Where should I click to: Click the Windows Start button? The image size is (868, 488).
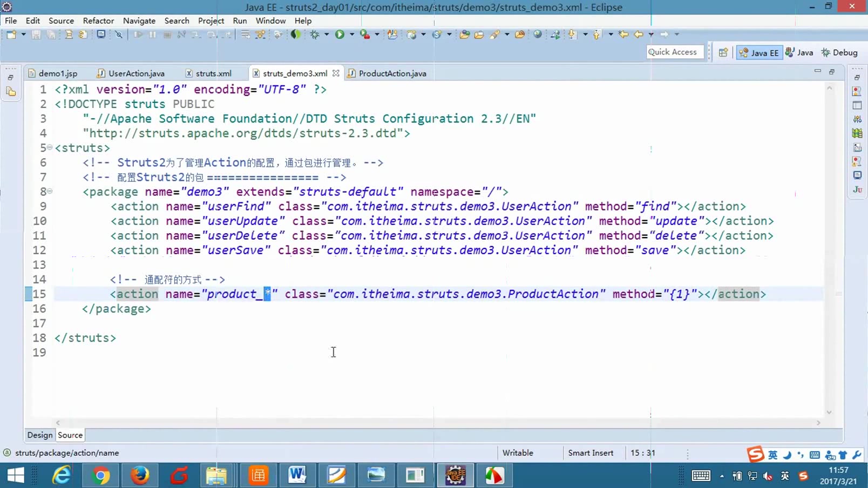[16, 476]
